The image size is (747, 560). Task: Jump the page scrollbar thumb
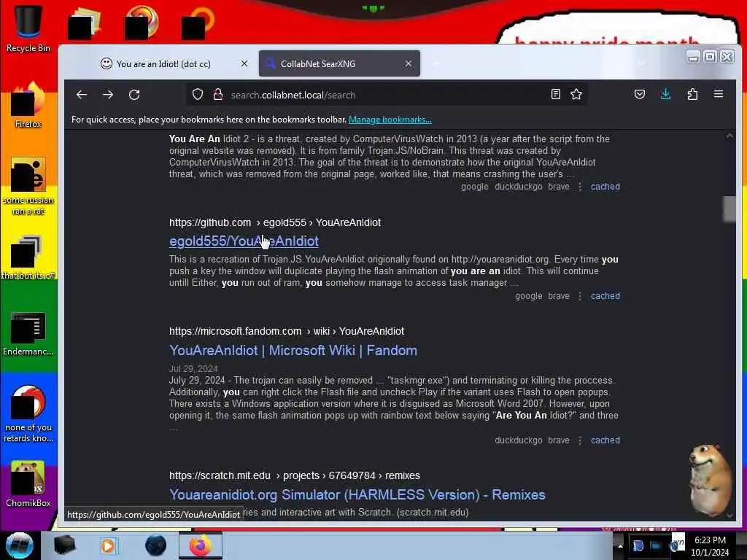point(729,209)
